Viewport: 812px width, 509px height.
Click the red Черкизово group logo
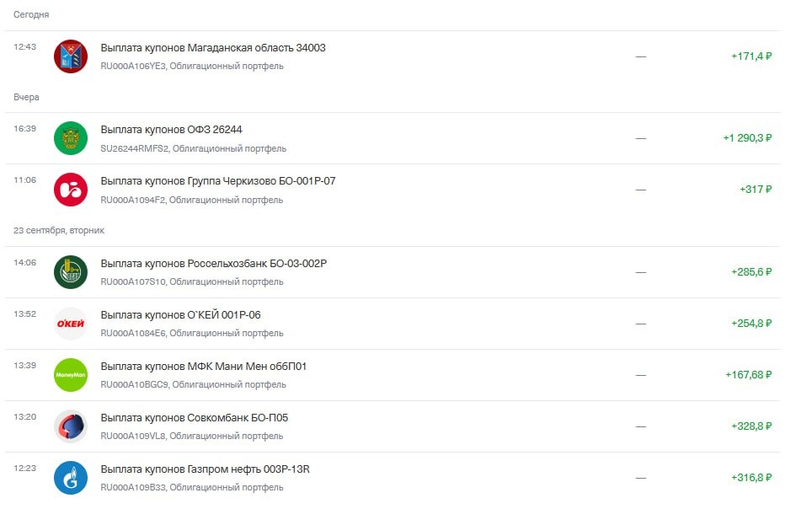(71, 190)
